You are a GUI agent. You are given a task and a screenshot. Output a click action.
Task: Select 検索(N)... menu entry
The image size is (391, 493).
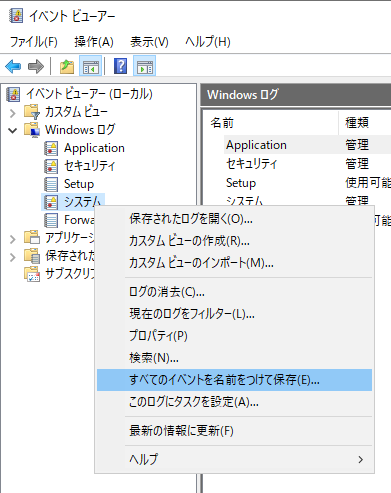coord(234,358)
